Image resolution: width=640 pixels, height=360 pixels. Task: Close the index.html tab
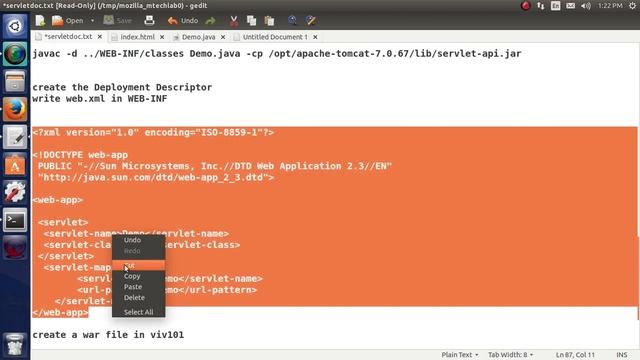(x=162, y=37)
